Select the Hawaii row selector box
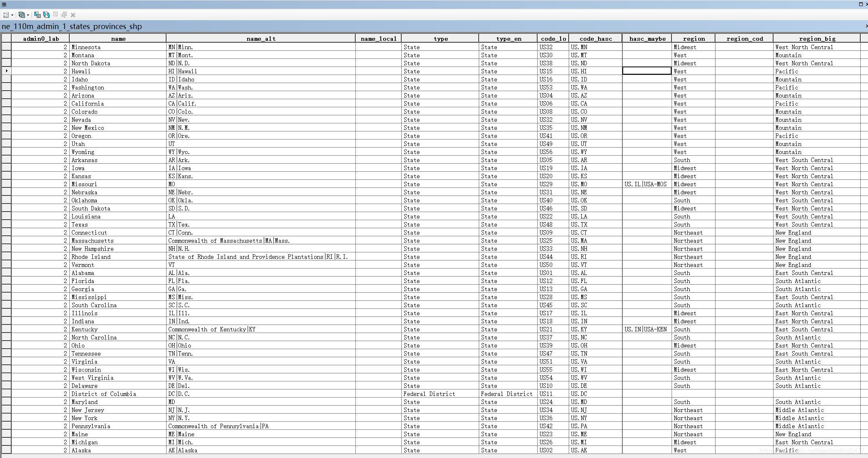 click(x=6, y=71)
